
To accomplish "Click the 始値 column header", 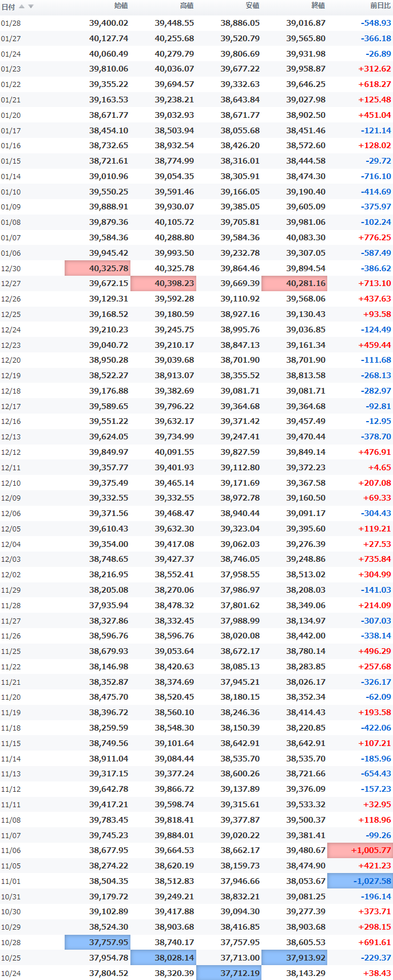I will pyautogui.click(x=121, y=6).
